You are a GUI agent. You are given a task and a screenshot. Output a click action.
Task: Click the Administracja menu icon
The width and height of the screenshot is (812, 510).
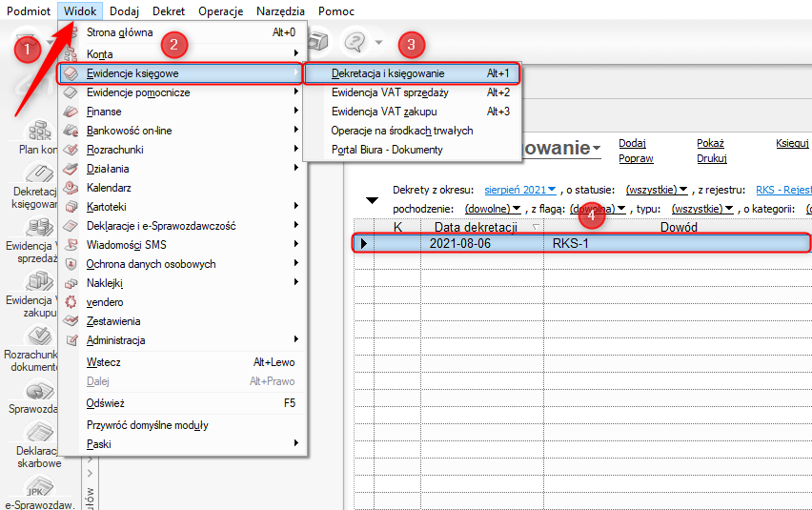(x=71, y=340)
